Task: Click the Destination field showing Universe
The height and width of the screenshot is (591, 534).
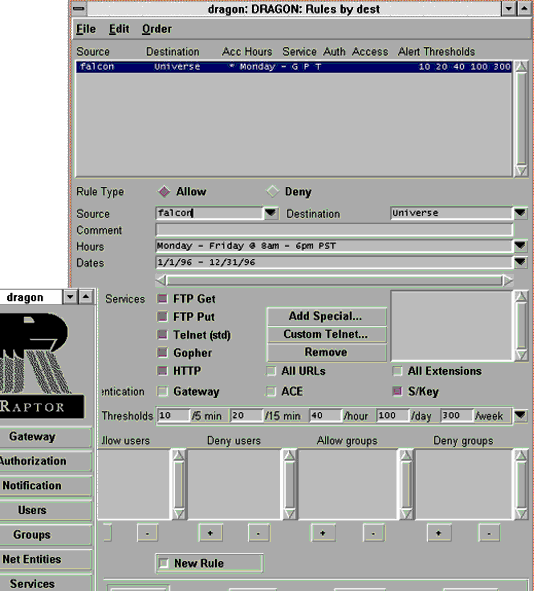Action: coord(451,213)
